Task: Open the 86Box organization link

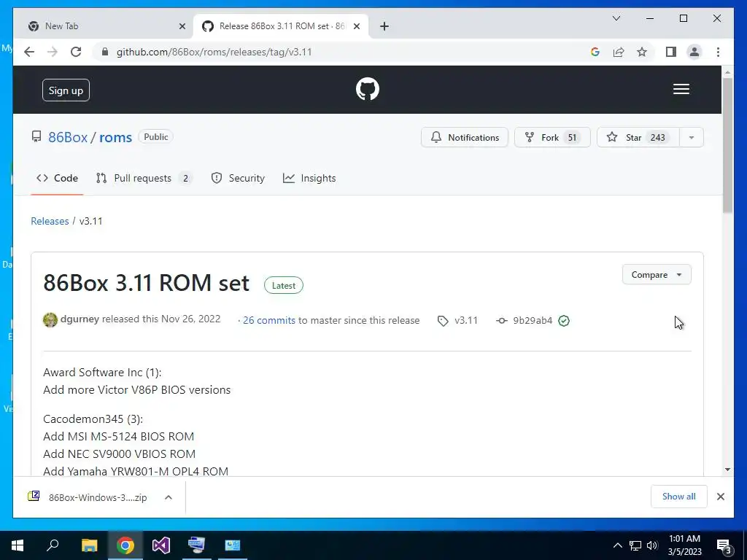Action: (68, 137)
